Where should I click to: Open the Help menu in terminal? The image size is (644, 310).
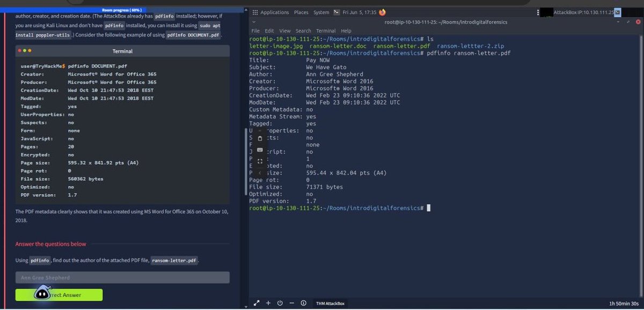346,31
